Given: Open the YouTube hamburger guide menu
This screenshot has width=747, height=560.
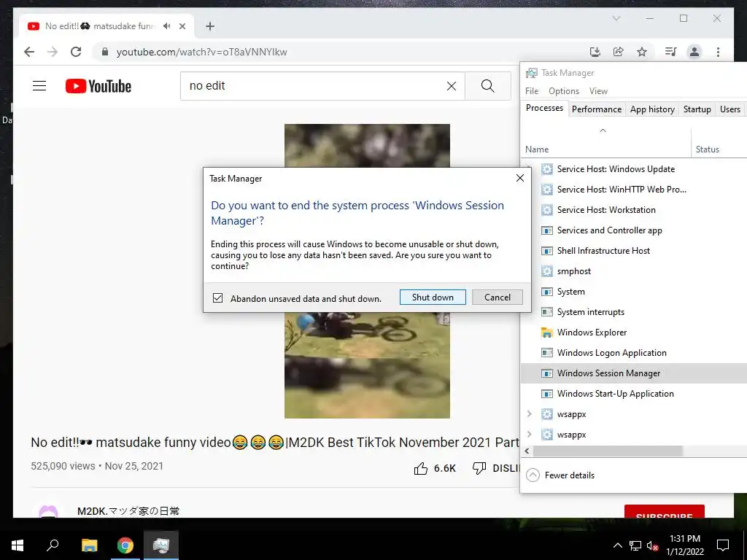Looking at the screenshot, I should (39, 86).
